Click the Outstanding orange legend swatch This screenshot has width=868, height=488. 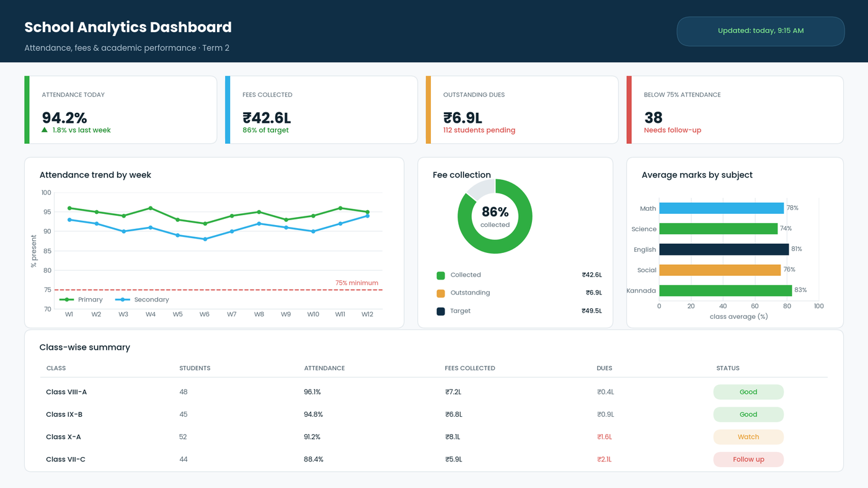pyautogui.click(x=441, y=293)
